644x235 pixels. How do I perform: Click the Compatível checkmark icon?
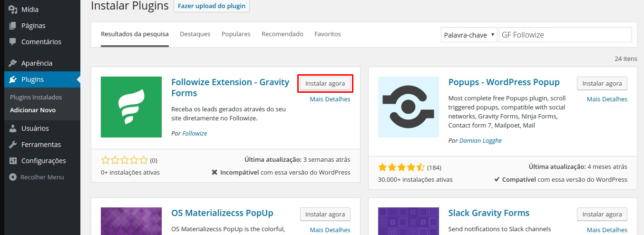click(497, 179)
